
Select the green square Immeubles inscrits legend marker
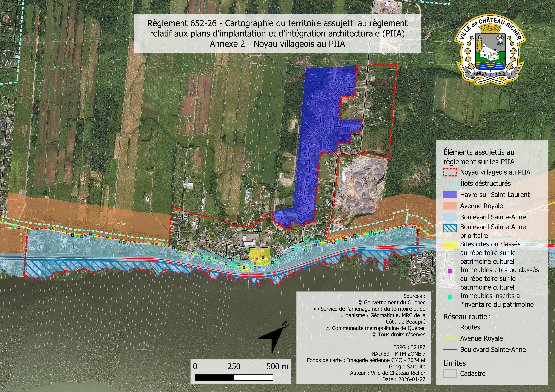[450, 297]
